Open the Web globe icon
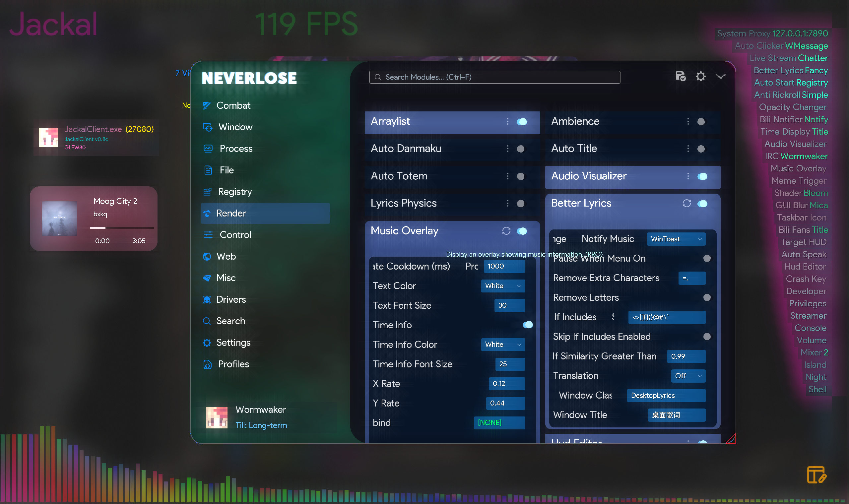The image size is (849, 504). (x=207, y=256)
